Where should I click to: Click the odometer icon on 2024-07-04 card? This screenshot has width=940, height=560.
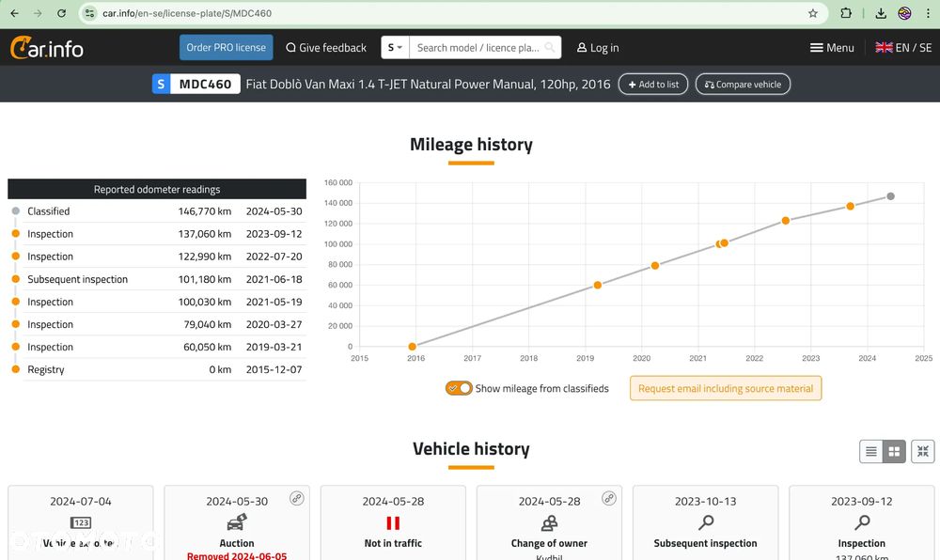81,522
